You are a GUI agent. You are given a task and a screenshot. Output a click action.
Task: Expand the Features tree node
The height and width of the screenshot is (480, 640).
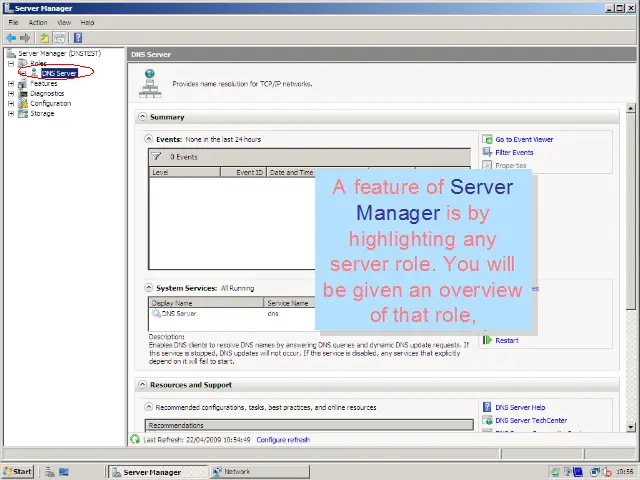(11, 83)
